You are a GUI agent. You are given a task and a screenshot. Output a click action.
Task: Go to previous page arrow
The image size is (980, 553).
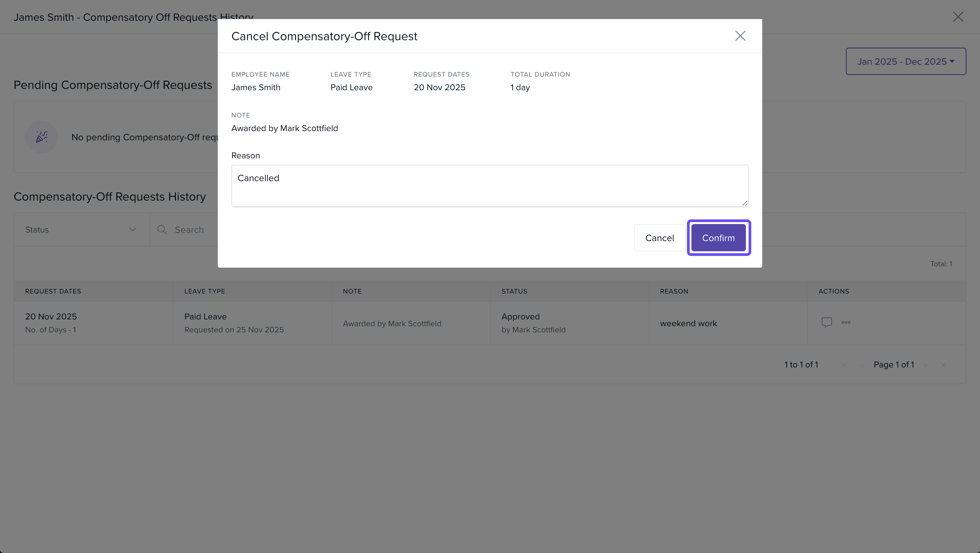(x=862, y=365)
